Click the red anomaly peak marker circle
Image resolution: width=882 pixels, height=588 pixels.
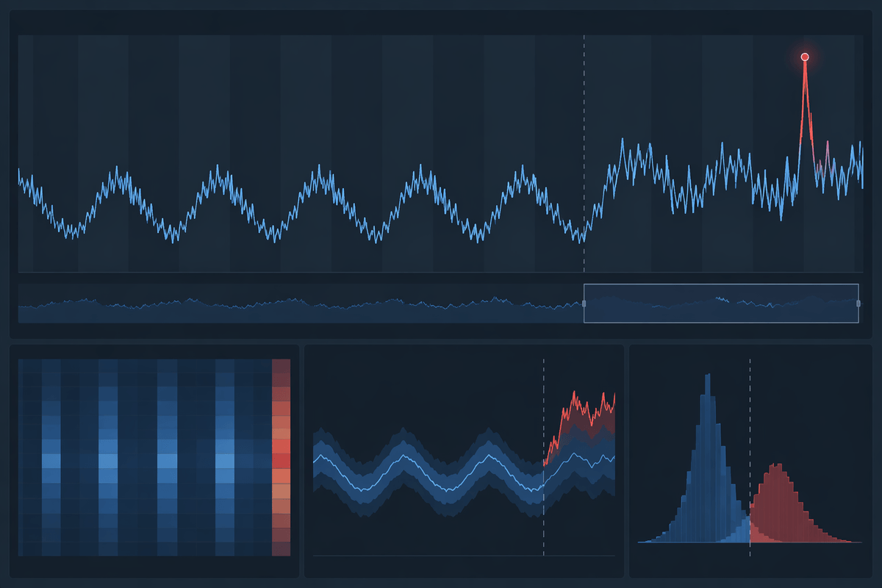point(805,57)
